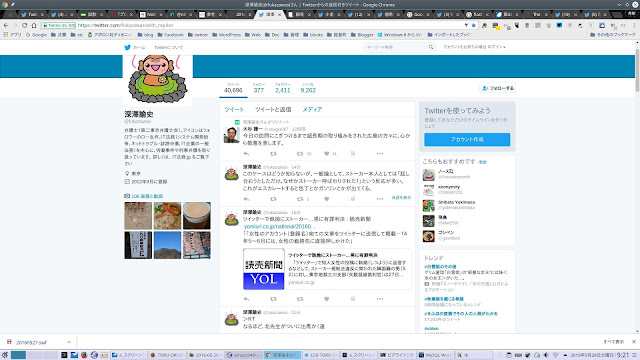Switch to MySQL Workbench taskbar window
The image size is (640, 360).
click(x=434, y=355)
